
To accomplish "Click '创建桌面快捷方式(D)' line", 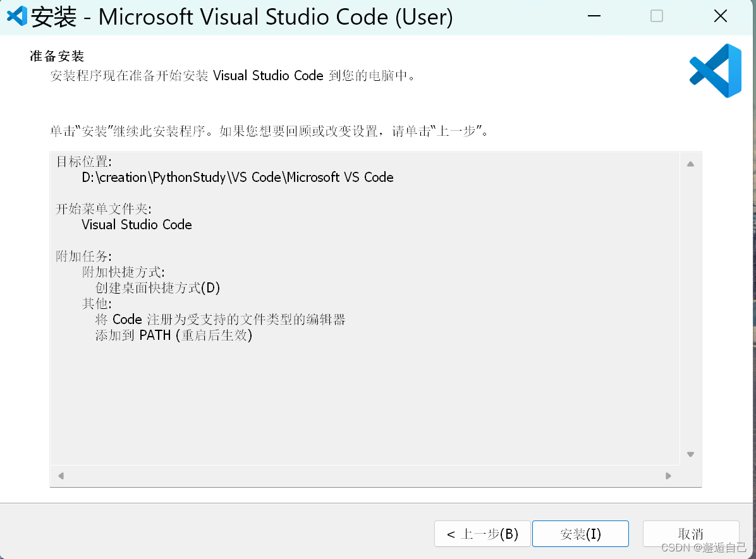I will pos(157,287).
